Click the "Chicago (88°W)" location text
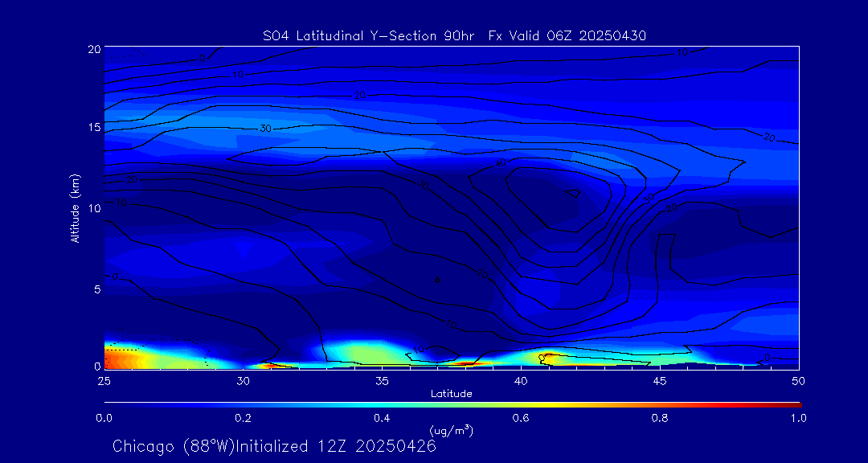The width and height of the screenshot is (868, 463). tap(174, 446)
